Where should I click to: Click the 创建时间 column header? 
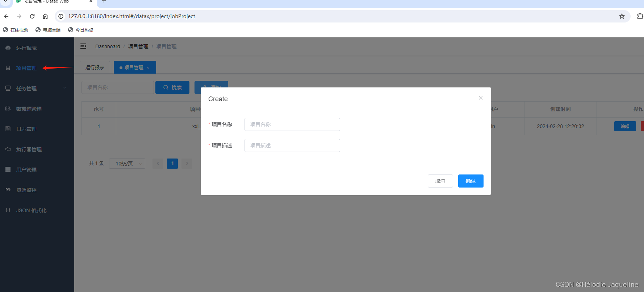tap(560, 109)
